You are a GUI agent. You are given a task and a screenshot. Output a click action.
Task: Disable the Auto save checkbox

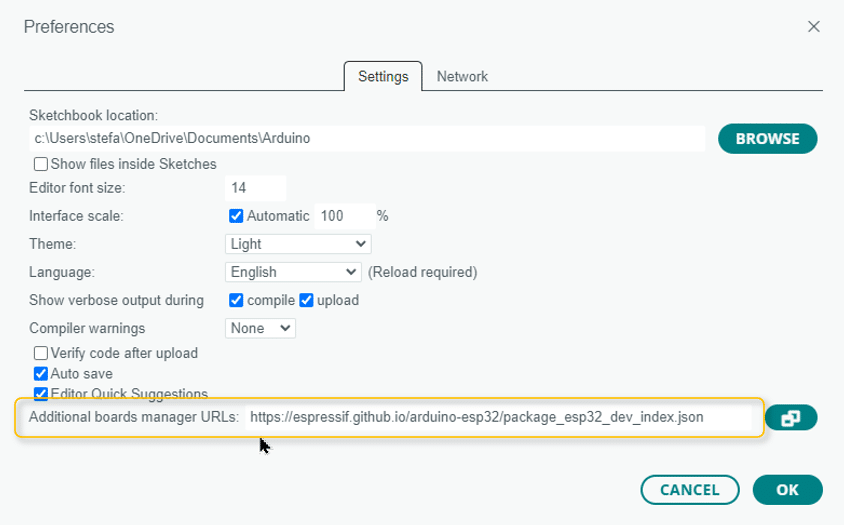click(x=41, y=373)
